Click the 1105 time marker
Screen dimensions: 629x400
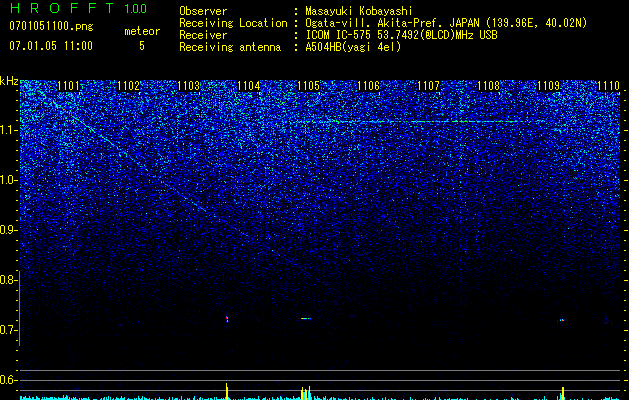[308, 86]
